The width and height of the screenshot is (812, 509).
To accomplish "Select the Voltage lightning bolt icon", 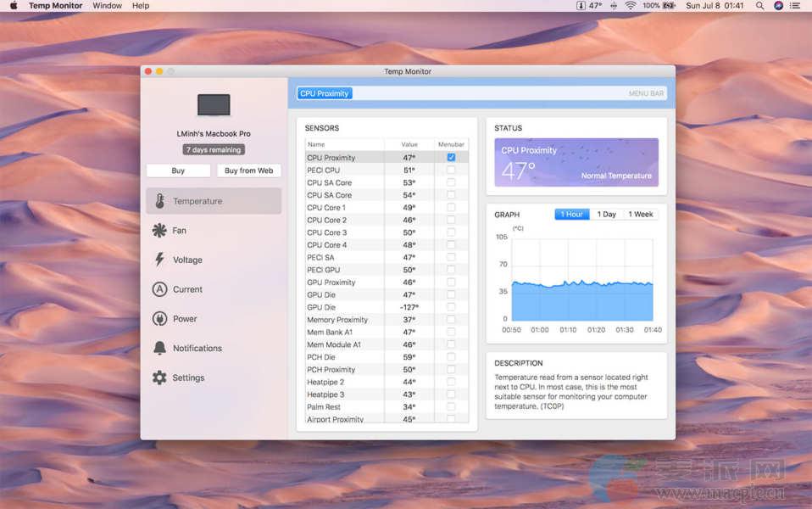I will pyautogui.click(x=159, y=260).
